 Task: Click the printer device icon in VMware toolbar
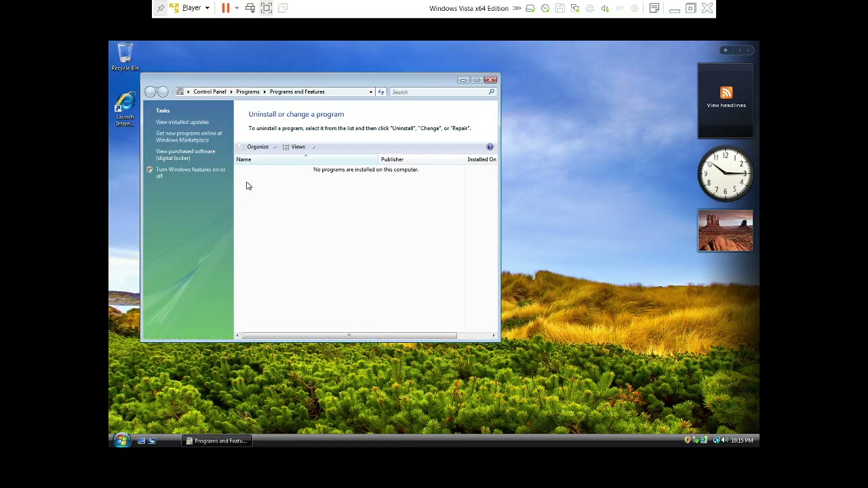(x=590, y=8)
